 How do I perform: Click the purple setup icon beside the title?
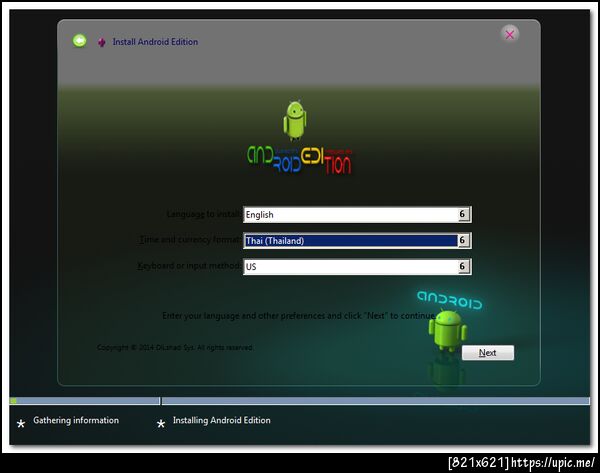point(101,42)
